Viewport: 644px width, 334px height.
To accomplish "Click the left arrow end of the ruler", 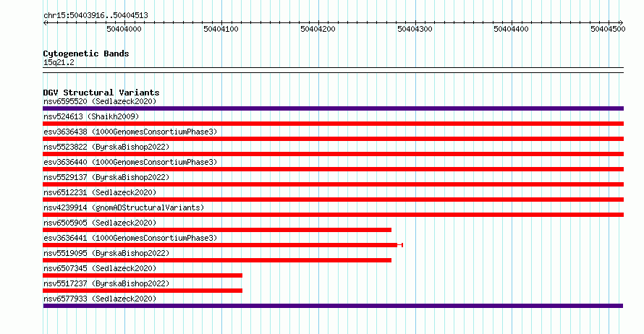I will pos(45,23).
